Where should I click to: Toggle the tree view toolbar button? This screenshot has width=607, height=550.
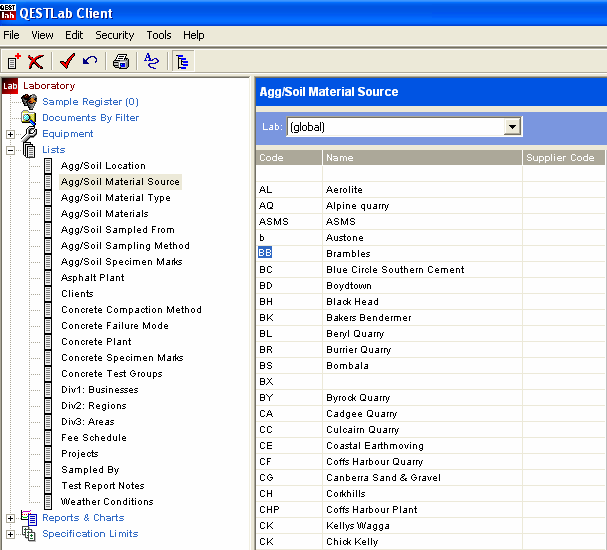tap(183, 62)
